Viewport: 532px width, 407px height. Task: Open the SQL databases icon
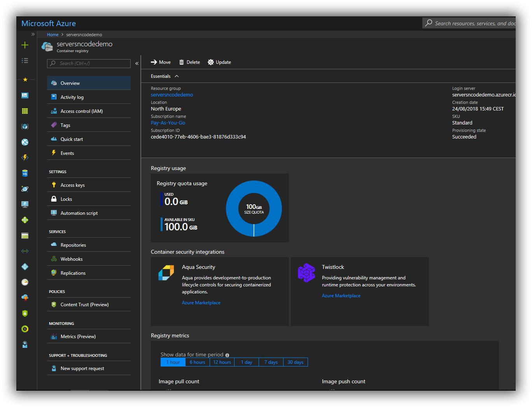click(25, 173)
